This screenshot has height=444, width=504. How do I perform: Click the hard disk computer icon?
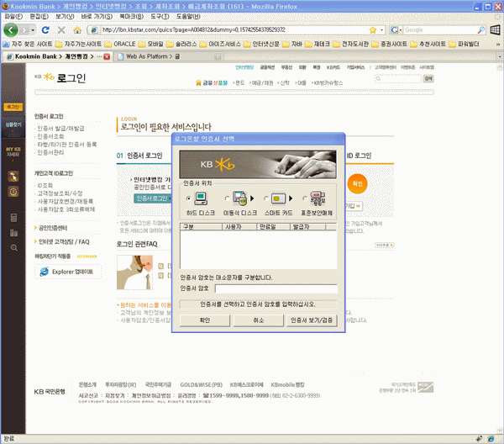pos(201,198)
